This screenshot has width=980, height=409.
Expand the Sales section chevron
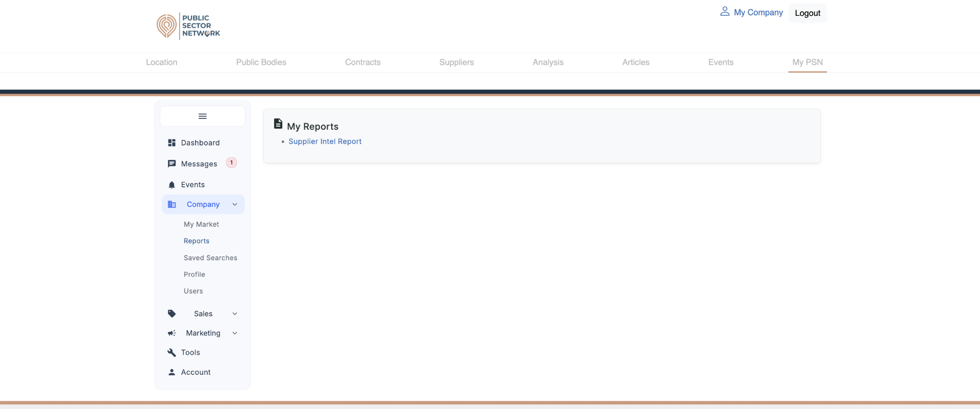235,314
